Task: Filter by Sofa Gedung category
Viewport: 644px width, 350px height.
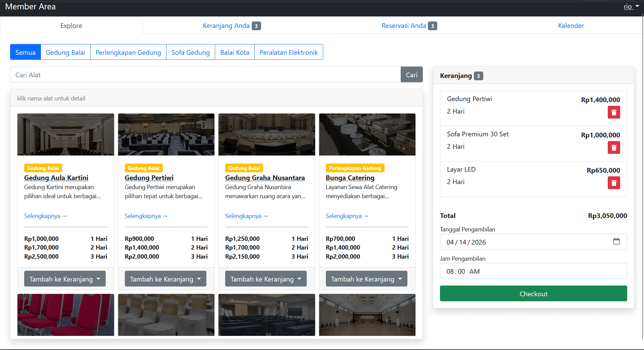Action: (x=191, y=52)
